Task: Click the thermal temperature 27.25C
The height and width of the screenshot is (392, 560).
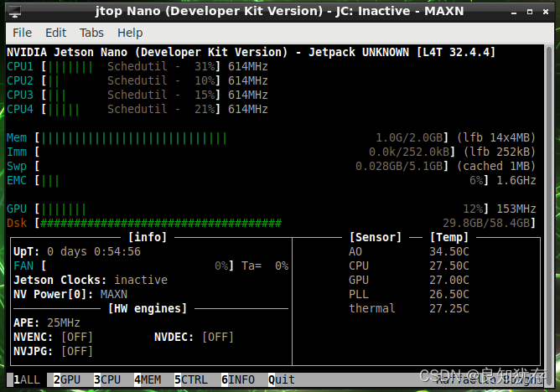Action: click(449, 308)
